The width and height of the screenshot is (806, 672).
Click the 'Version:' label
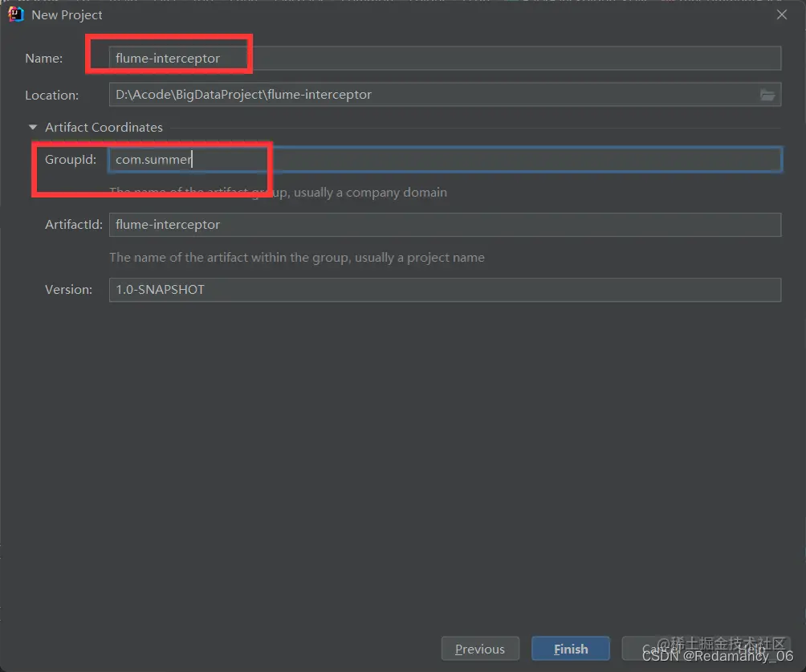click(68, 290)
